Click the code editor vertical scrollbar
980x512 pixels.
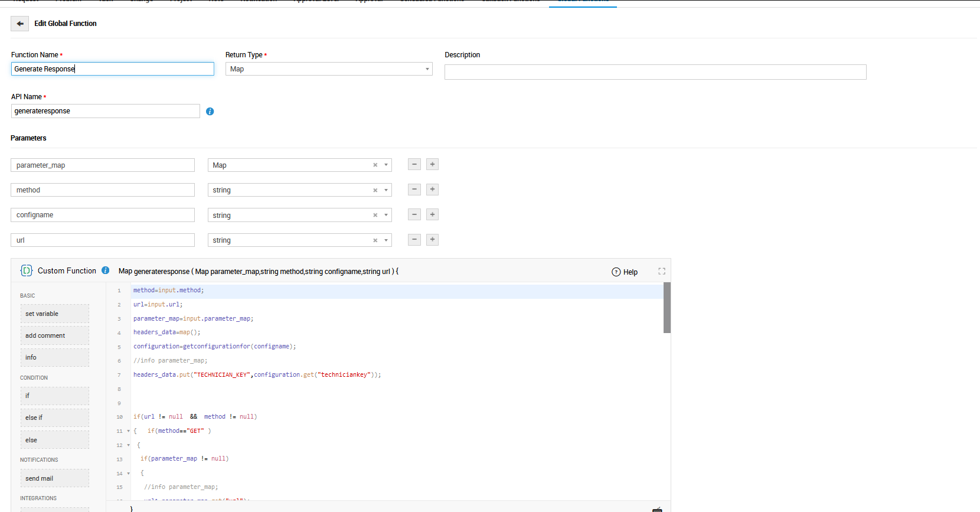tap(667, 308)
